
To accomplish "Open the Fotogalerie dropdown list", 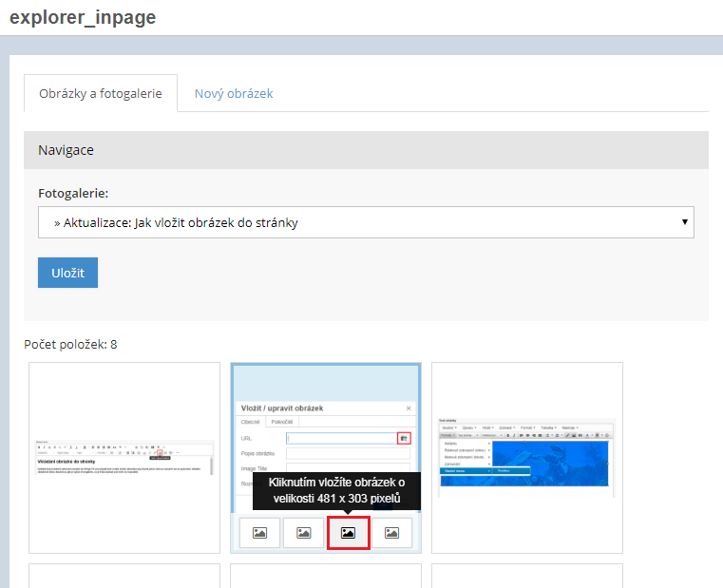I will click(x=366, y=222).
